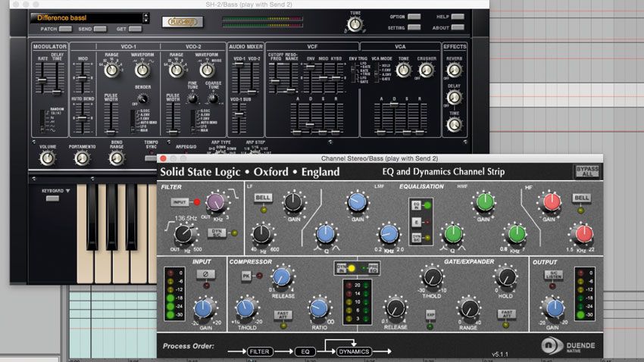Toggle the filter INPUT button
Screen dimensions: 644x362
point(180,202)
